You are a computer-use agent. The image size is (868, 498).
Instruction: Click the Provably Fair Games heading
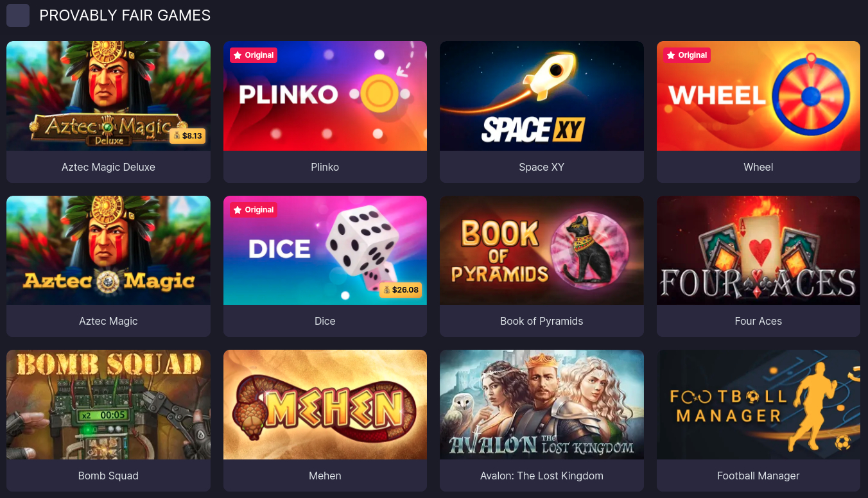pyautogui.click(x=125, y=15)
